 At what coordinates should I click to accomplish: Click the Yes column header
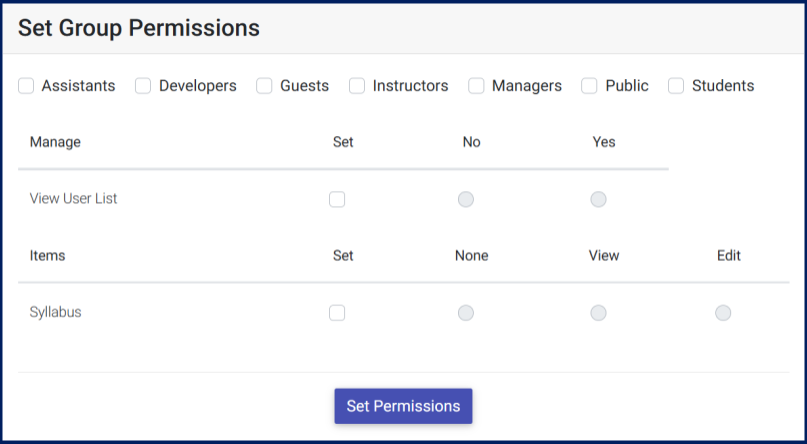[604, 142]
